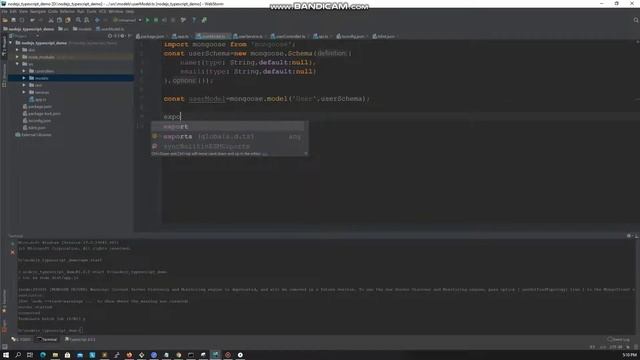Click the Copy icon in the toolbar

[59, 20]
